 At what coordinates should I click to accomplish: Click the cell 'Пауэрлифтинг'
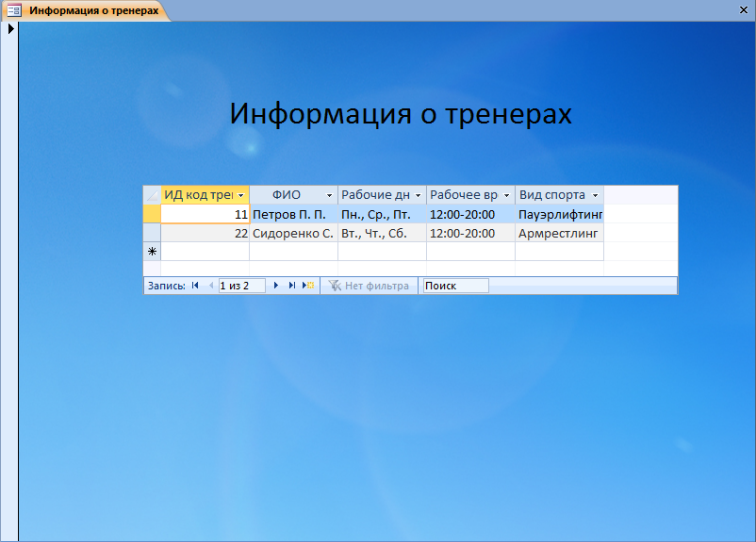pos(560,215)
